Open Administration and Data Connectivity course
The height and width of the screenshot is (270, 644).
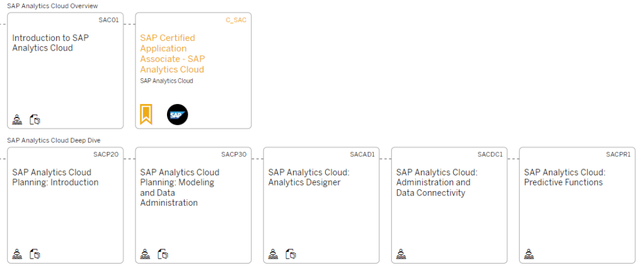point(436,182)
